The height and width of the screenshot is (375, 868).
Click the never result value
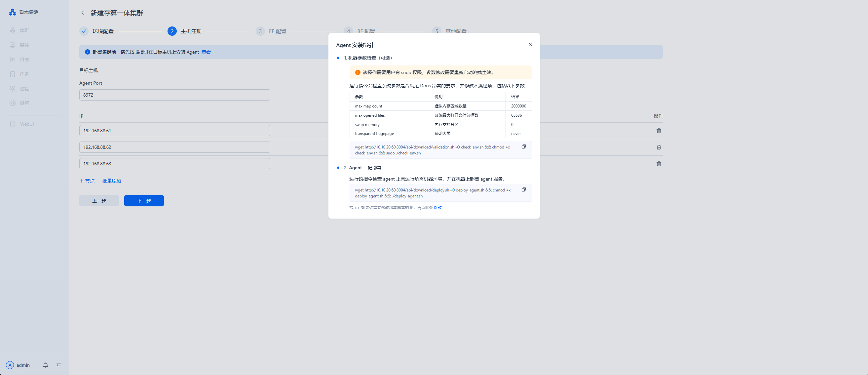point(516,134)
